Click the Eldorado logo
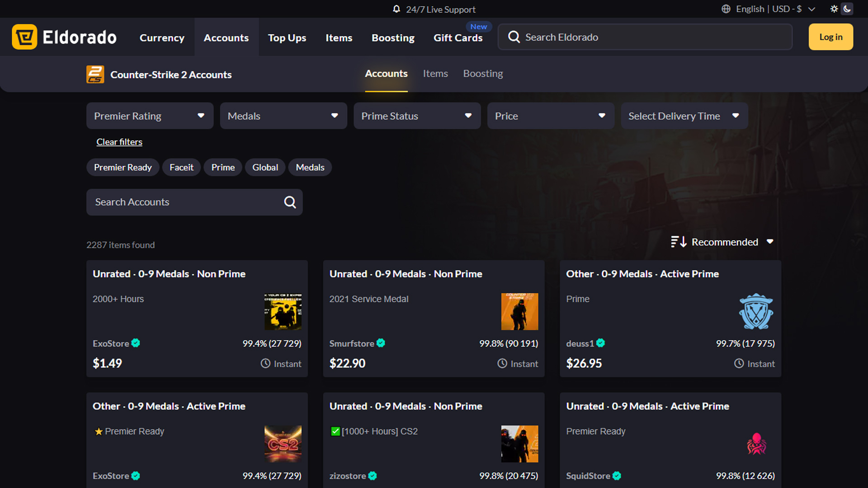The height and width of the screenshot is (488, 868). [65, 37]
